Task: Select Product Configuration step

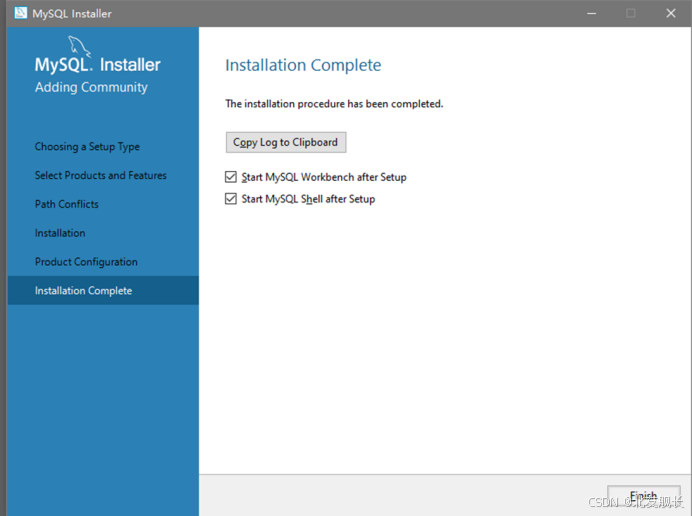Action: coord(86,262)
